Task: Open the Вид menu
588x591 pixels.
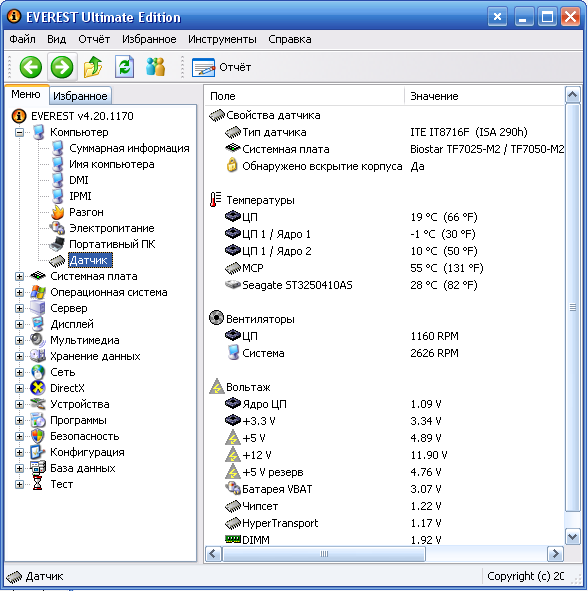Action: (x=57, y=39)
